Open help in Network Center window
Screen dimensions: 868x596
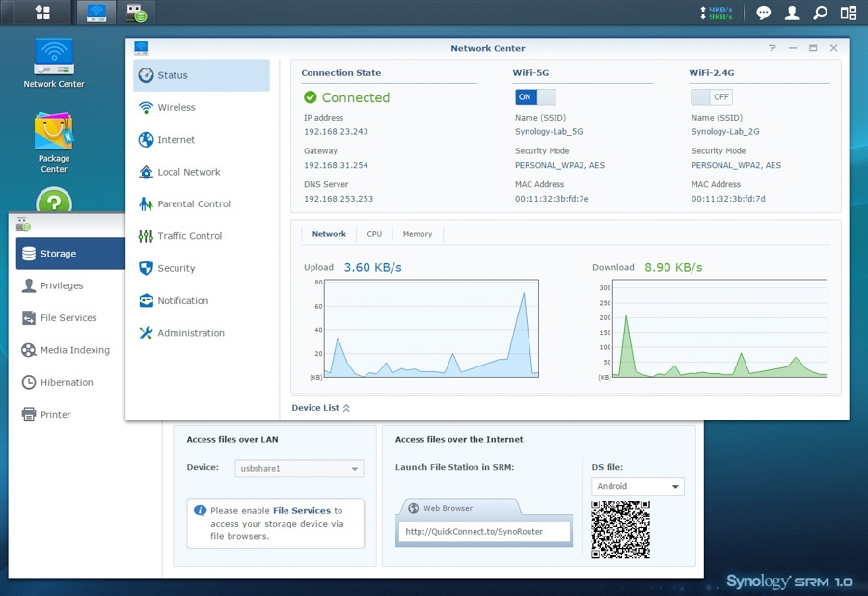(x=773, y=48)
